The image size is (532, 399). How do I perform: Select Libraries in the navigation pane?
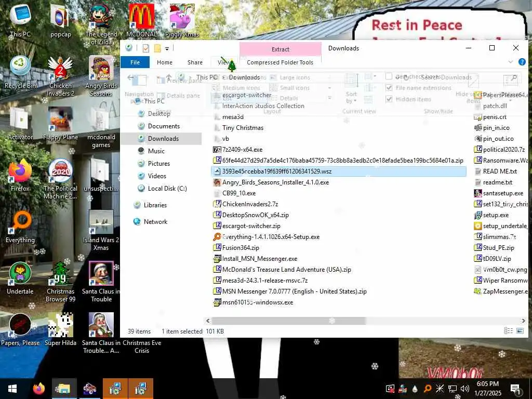pyautogui.click(x=155, y=205)
